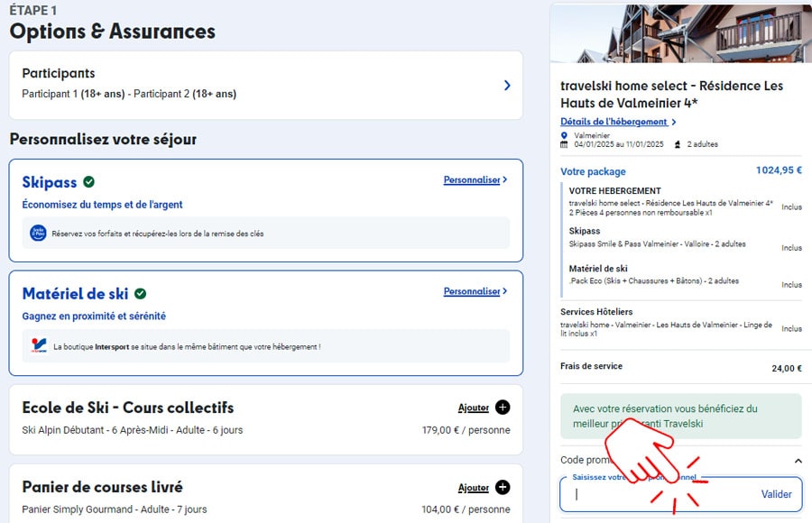Viewport: 812px width, 523px height.
Task: Click plus icon for Ecole de Ski
Action: (503, 408)
